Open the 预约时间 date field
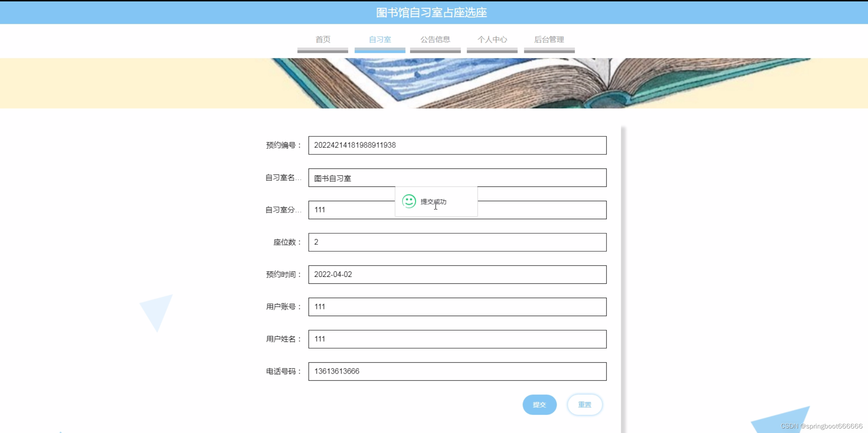This screenshot has height=433, width=868. [x=457, y=274]
